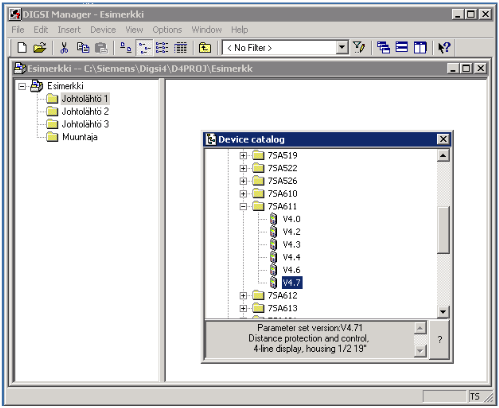This screenshot has width=499, height=408.
Task: Open the No Filter dropdown
Action: pos(342,47)
